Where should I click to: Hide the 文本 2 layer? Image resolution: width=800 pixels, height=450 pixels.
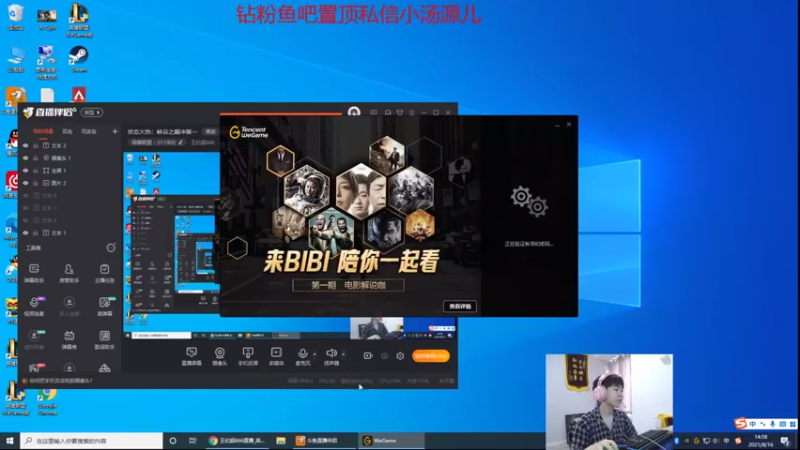26,145
